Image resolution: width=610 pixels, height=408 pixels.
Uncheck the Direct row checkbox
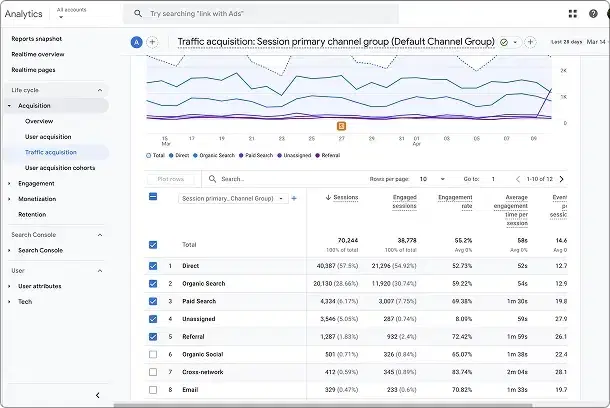tap(153, 266)
